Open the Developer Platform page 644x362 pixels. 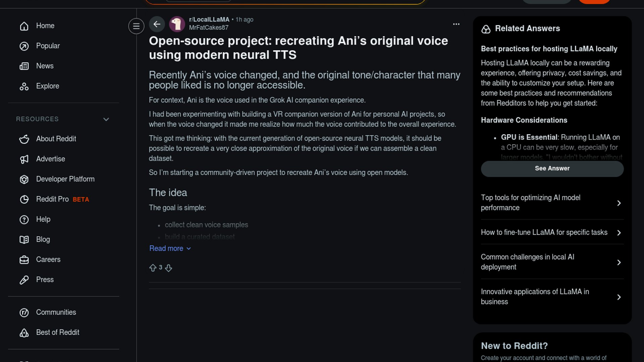65,179
